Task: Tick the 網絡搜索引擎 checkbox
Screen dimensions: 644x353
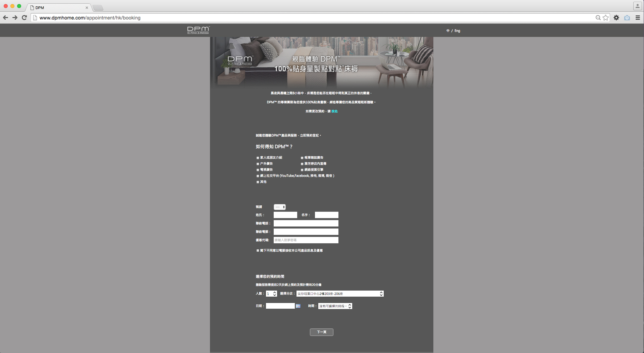Action: click(x=302, y=170)
